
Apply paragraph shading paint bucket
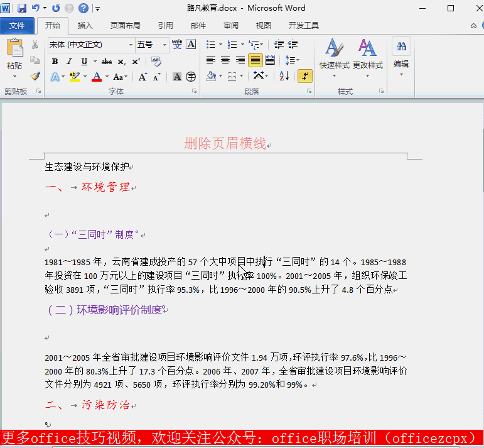[x=211, y=75]
